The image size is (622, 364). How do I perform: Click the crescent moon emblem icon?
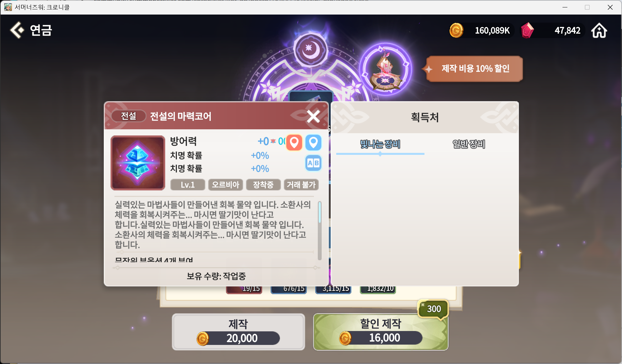311,49
